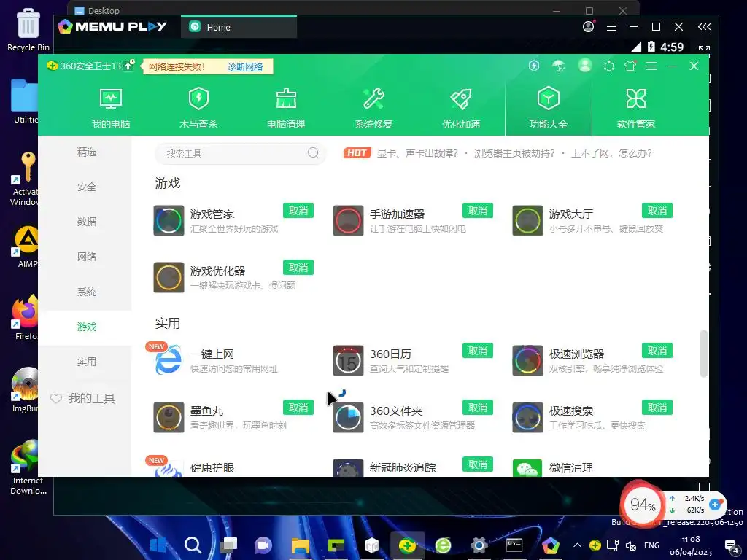Launch 游戏优化器 tool icon
Viewport: 747px width, 560px height.
[169, 277]
